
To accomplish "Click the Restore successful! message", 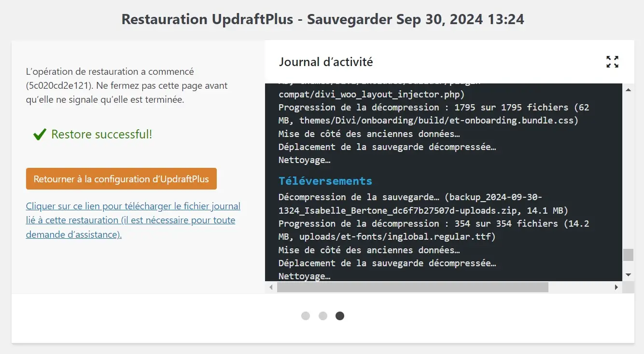I will [101, 135].
